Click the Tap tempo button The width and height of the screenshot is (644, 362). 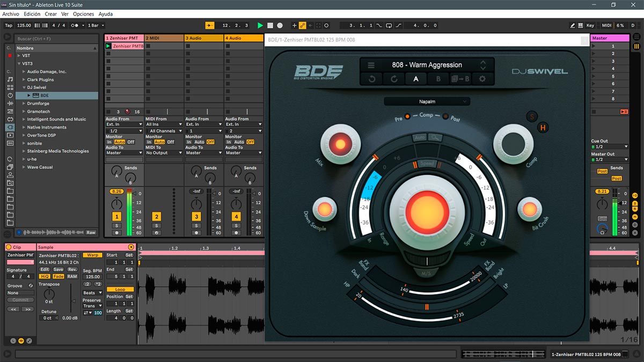(x=9, y=25)
